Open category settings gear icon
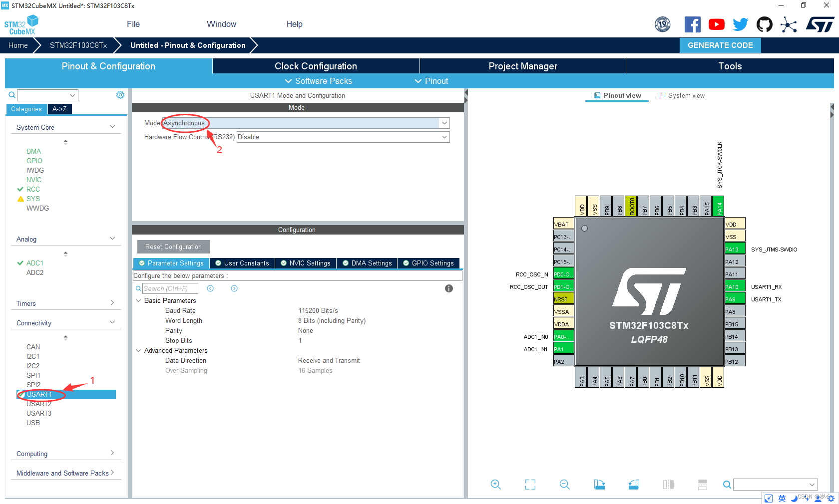Viewport: 839px width, 504px height. click(x=120, y=95)
